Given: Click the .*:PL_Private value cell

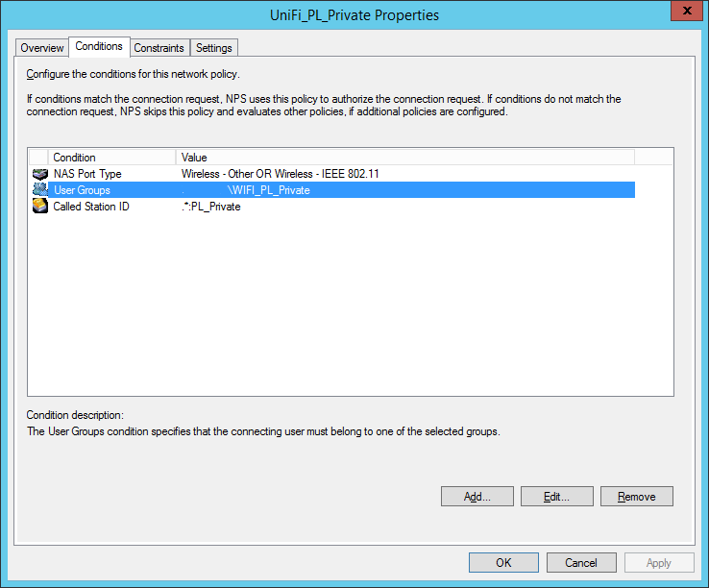Looking at the screenshot, I should (x=211, y=207).
